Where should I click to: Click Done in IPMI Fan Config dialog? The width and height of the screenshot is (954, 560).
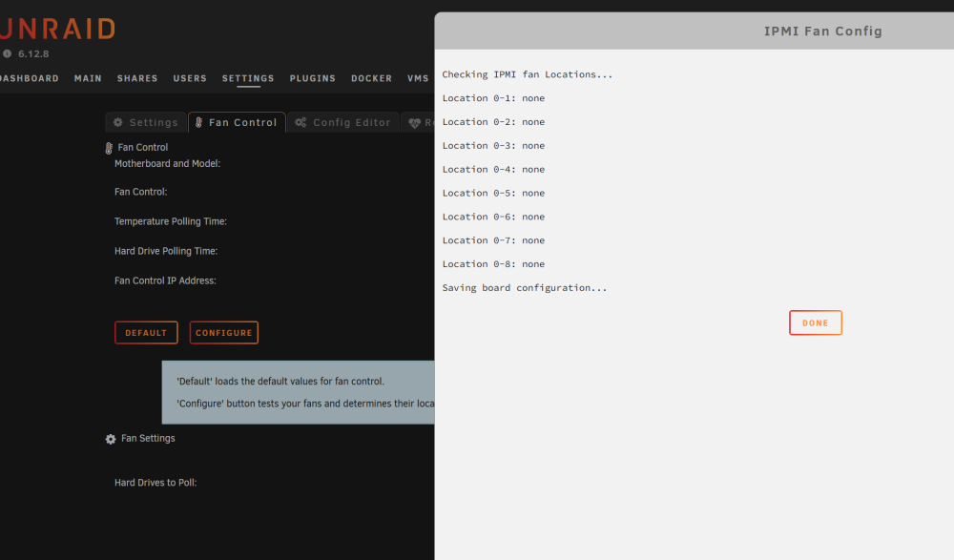tap(816, 323)
